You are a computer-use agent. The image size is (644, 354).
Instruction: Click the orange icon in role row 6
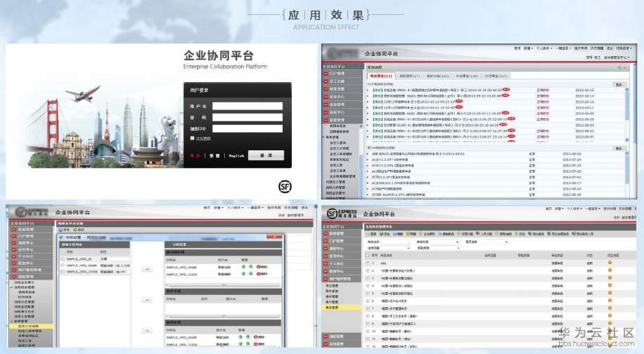[610, 300]
